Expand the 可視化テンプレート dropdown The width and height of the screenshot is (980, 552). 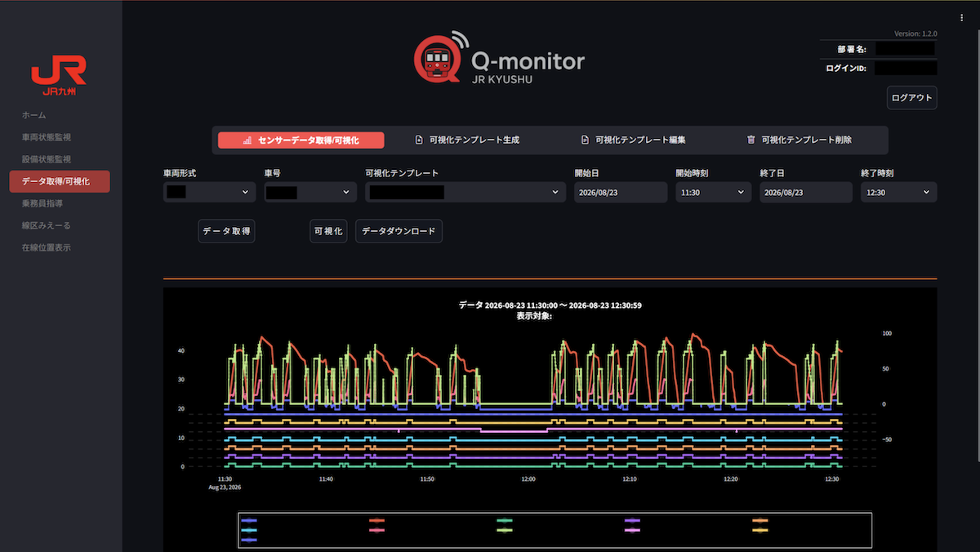(465, 192)
